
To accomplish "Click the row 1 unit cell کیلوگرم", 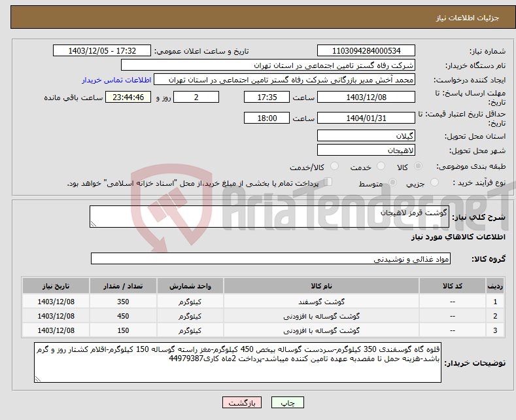I will click(x=190, y=302).
